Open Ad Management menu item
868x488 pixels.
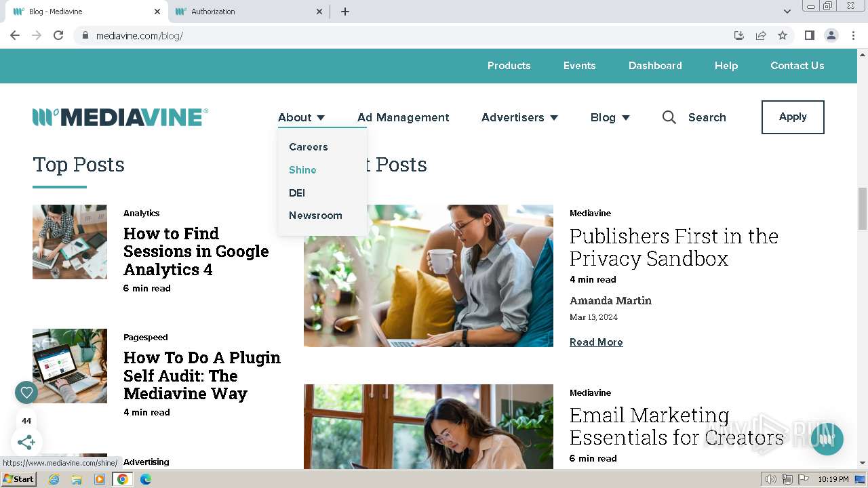[403, 117]
